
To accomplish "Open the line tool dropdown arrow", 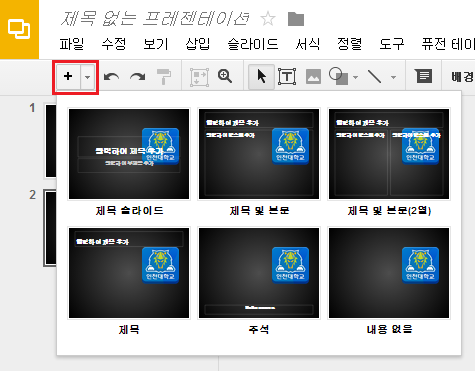I will [393, 77].
